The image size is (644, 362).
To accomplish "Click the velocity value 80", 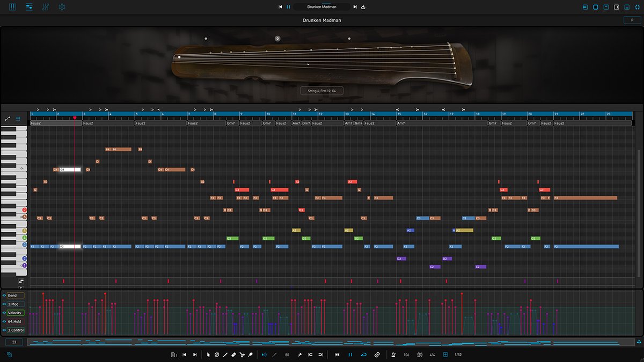I will [287, 354].
